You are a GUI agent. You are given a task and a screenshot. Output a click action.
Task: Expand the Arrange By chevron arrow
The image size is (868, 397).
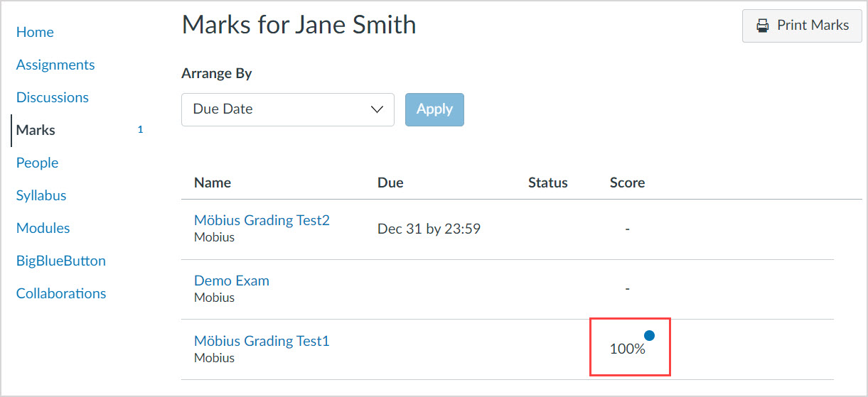(377, 109)
